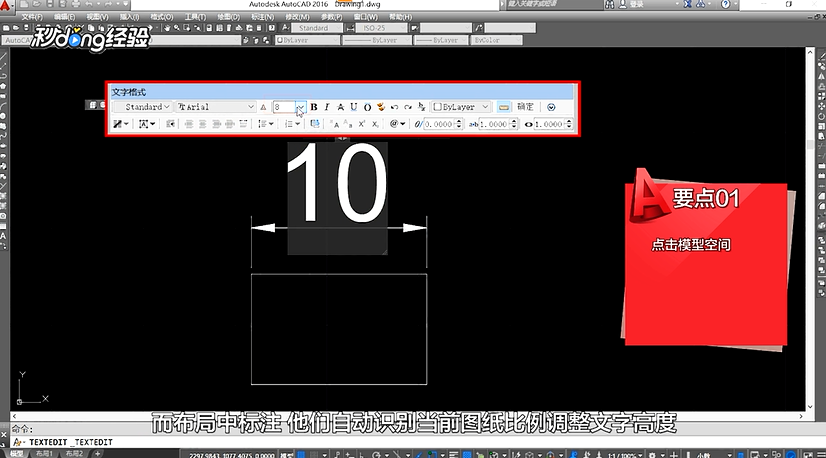Open the 格式(O) menu
The width and height of the screenshot is (826, 458).
162,17
